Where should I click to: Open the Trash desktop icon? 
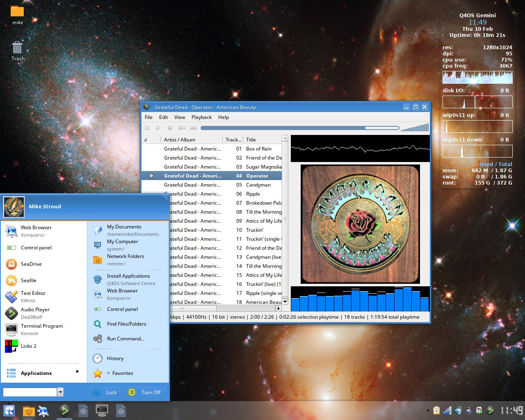click(x=17, y=51)
